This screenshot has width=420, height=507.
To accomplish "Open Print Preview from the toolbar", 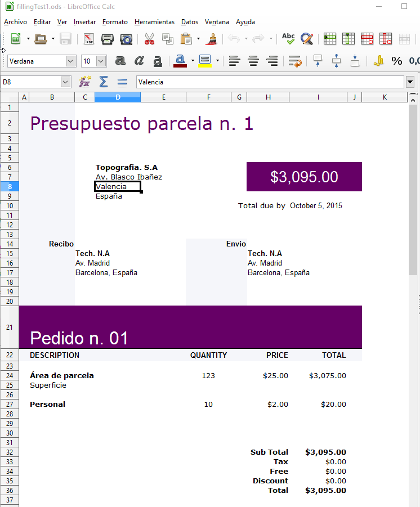I will pos(126,39).
